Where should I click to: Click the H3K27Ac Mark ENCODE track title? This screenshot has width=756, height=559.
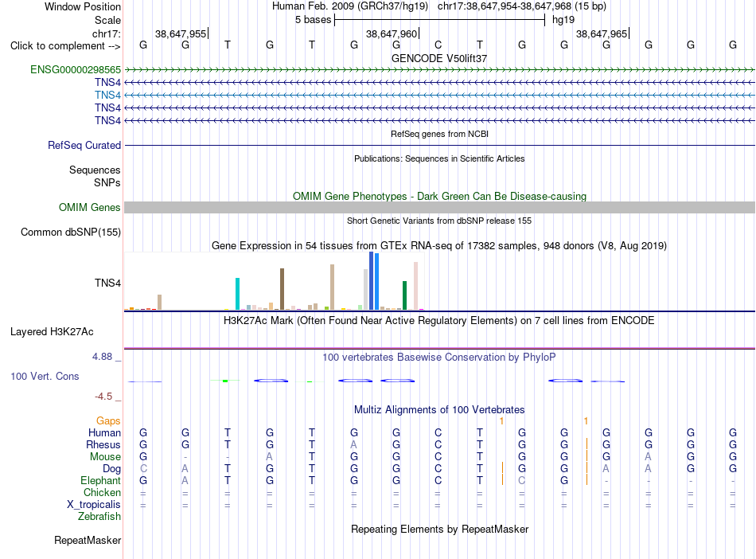[x=438, y=321]
